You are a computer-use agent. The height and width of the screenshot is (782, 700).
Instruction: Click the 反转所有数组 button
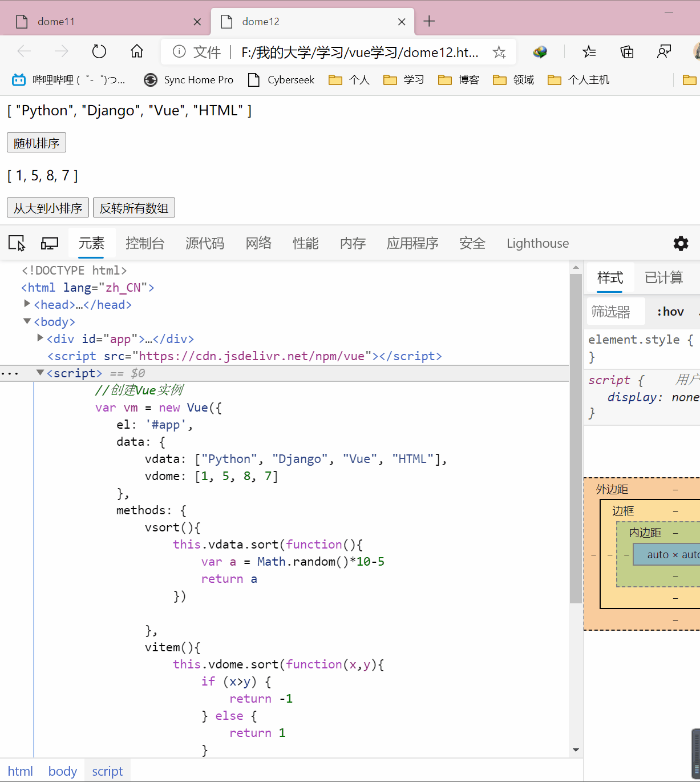(x=134, y=208)
